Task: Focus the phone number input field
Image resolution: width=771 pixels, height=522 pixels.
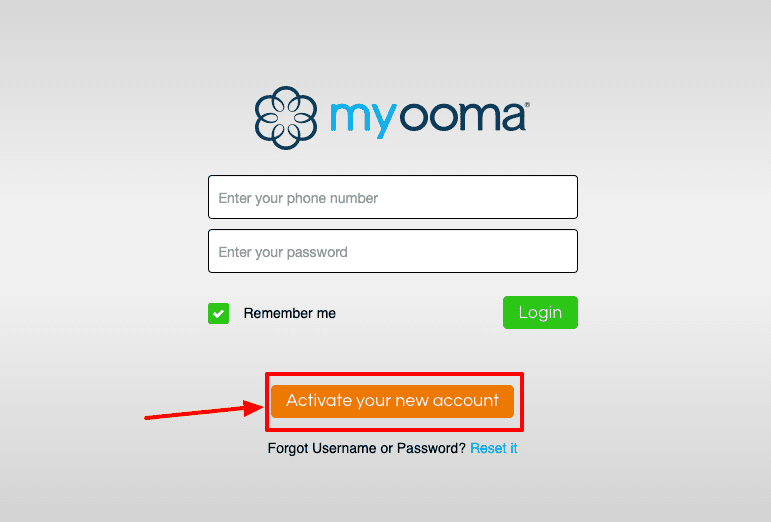Action: [x=393, y=197]
